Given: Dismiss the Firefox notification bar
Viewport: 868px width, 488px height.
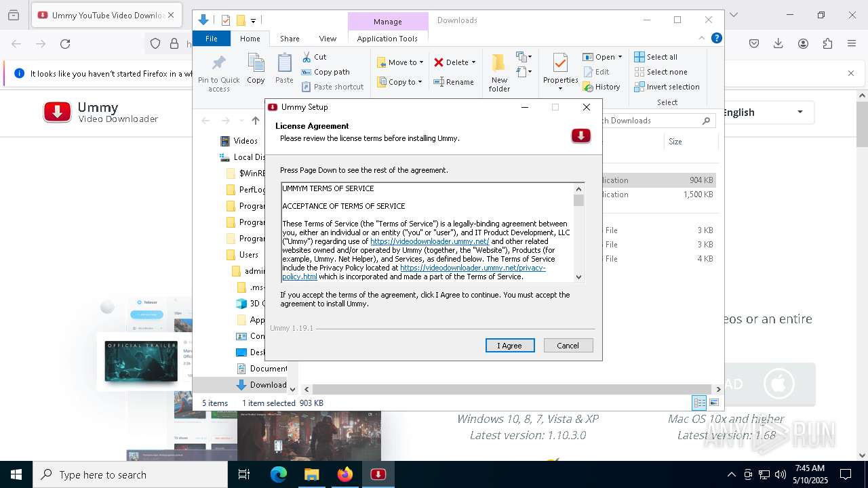Looking at the screenshot, I should 851,73.
